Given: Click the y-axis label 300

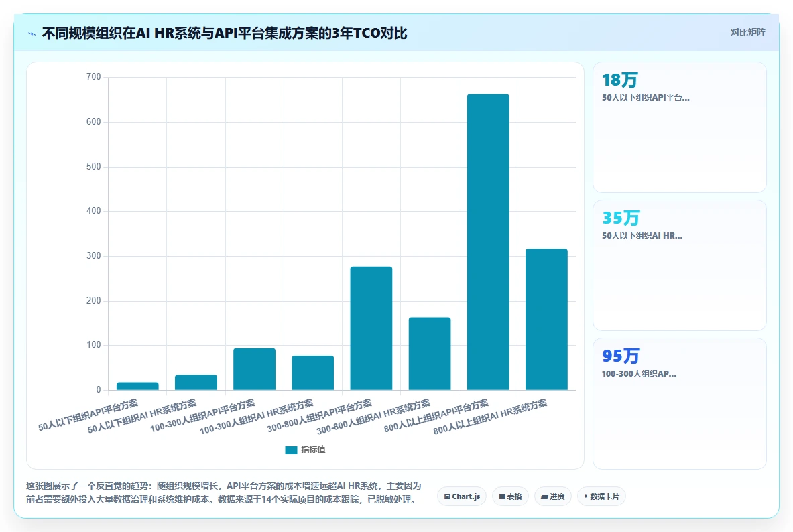Looking at the screenshot, I should [x=94, y=256].
